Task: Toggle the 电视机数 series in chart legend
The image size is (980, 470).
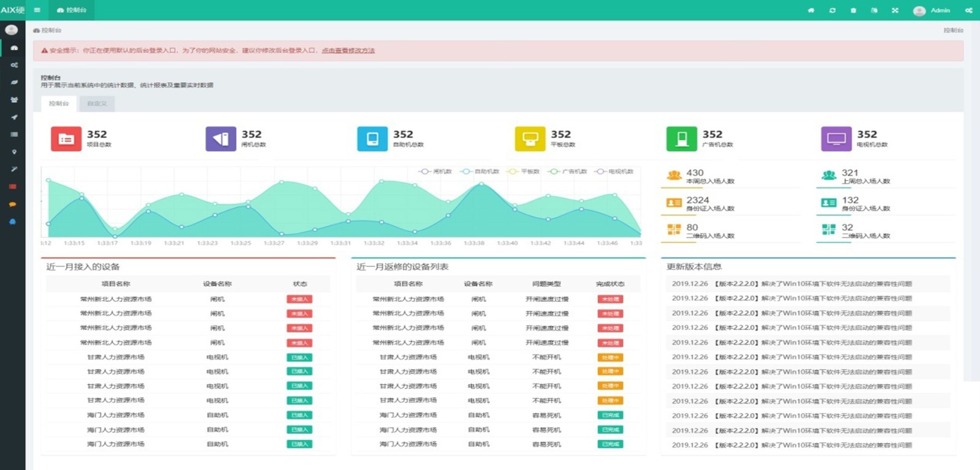Action: 614,171
